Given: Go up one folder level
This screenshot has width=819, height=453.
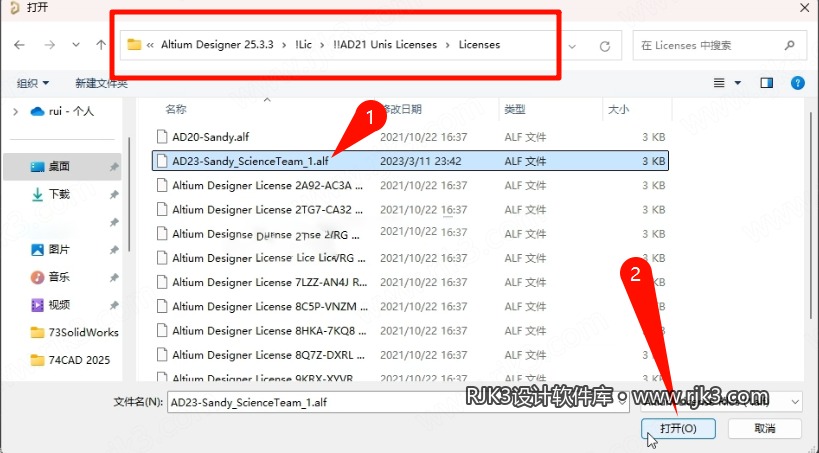Looking at the screenshot, I should pos(101,45).
